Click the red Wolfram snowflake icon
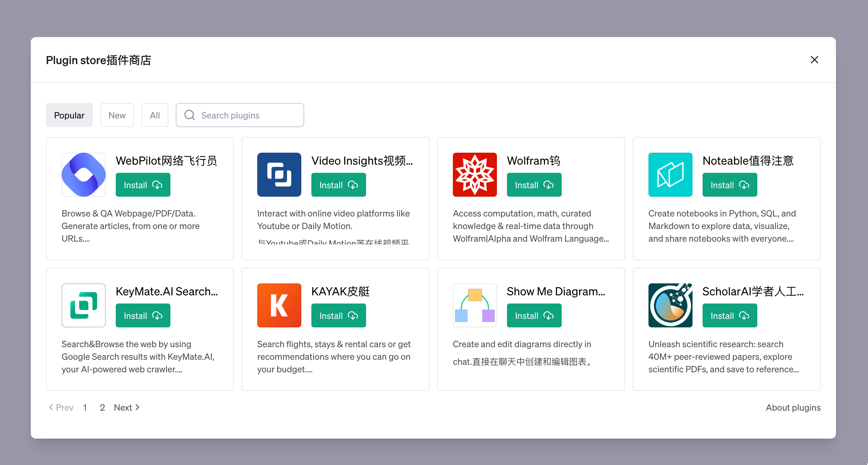Image resolution: width=868 pixels, height=465 pixels. pos(475,174)
